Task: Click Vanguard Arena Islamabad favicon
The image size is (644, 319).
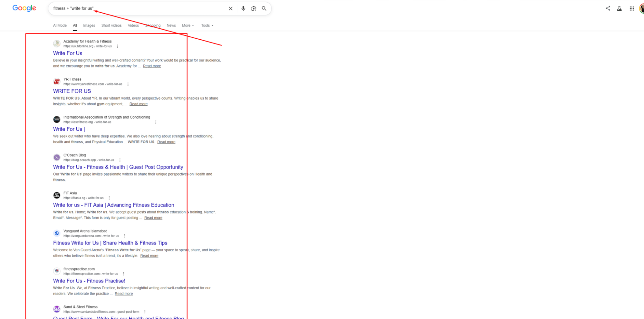Action: click(57, 233)
